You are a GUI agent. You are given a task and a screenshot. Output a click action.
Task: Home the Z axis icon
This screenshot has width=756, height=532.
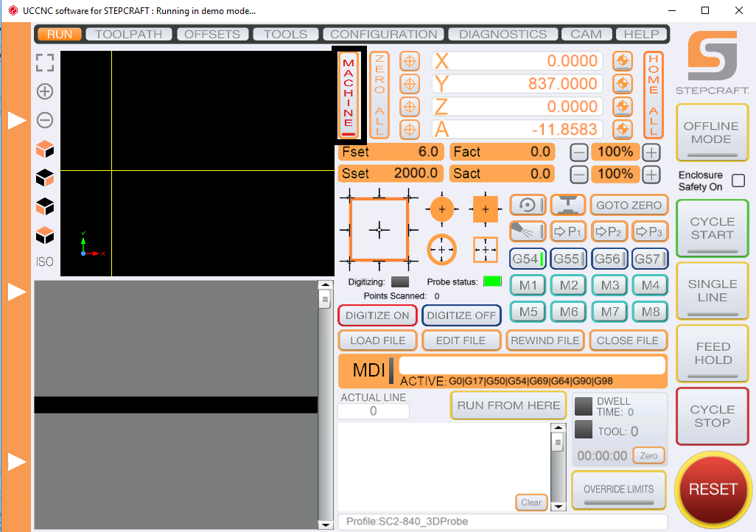click(623, 107)
